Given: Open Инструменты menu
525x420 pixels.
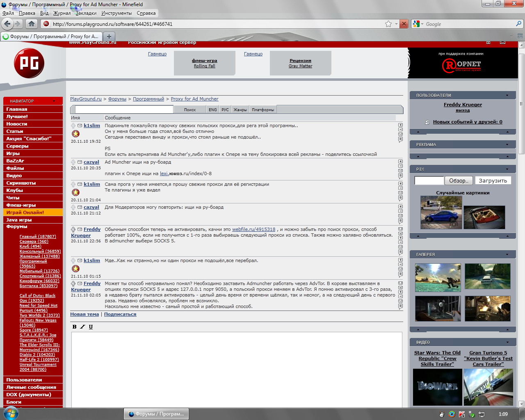Looking at the screenshot, I should coord(117,13).
